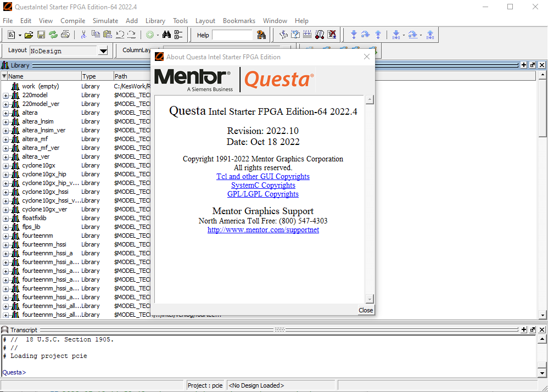Click the Step Over curved-arrow icon
548x392 pixels.
pyautogui.click(x=366, y=35)
